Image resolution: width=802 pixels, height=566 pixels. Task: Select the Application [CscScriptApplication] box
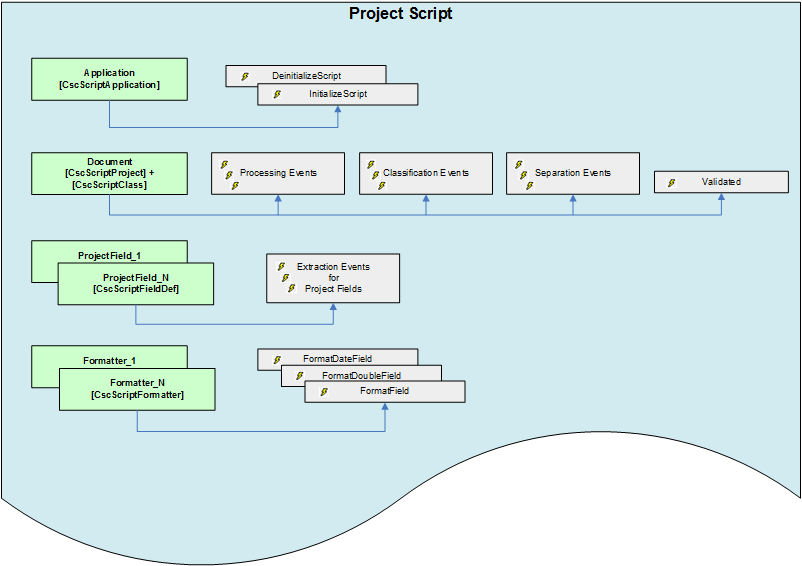(109, 79)
